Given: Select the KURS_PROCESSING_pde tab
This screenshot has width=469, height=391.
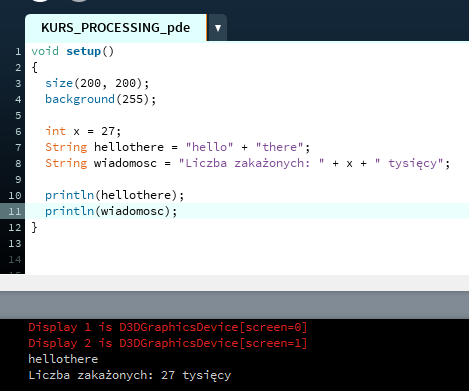Looking at the screenshot, I should tap(116, 28).
